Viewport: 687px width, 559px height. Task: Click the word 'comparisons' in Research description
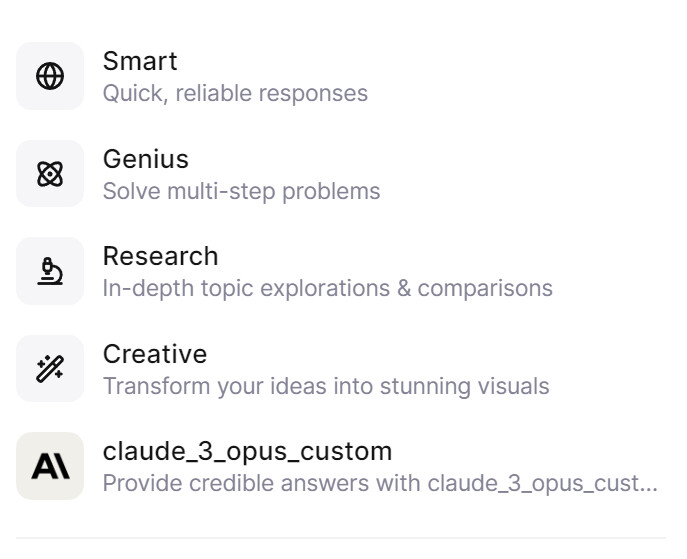(485, 289)
